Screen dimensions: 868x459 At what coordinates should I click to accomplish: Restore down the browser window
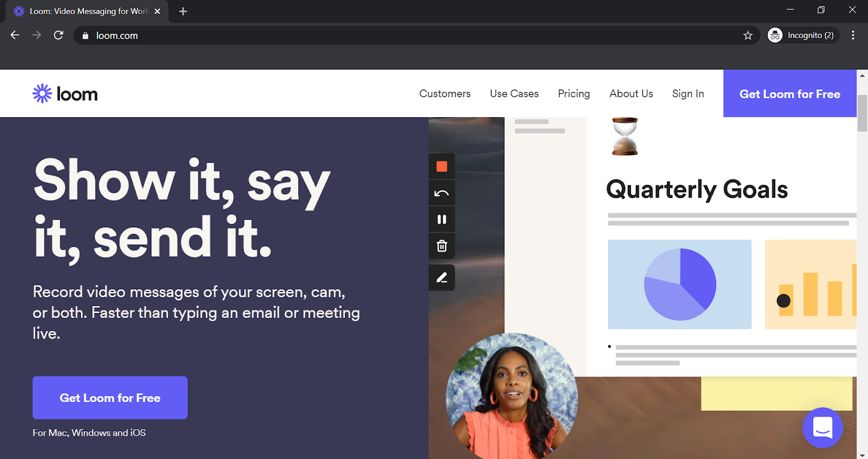[x=821, y=10]
